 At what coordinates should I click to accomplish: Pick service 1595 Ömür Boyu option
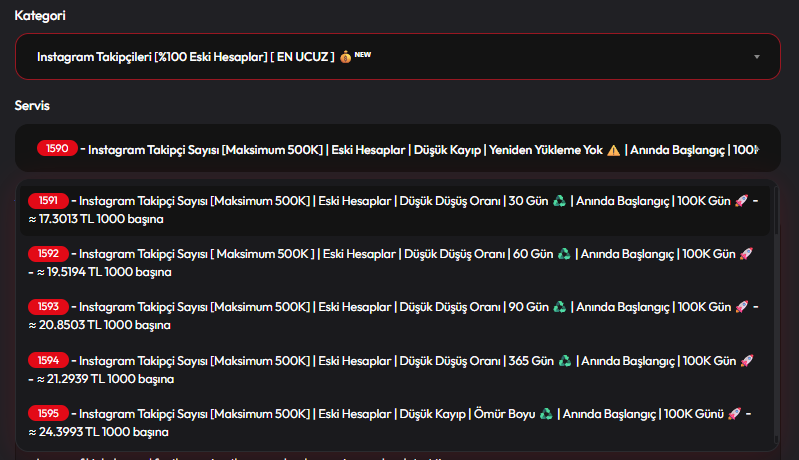pyautogui.click(x=395, y=422)
